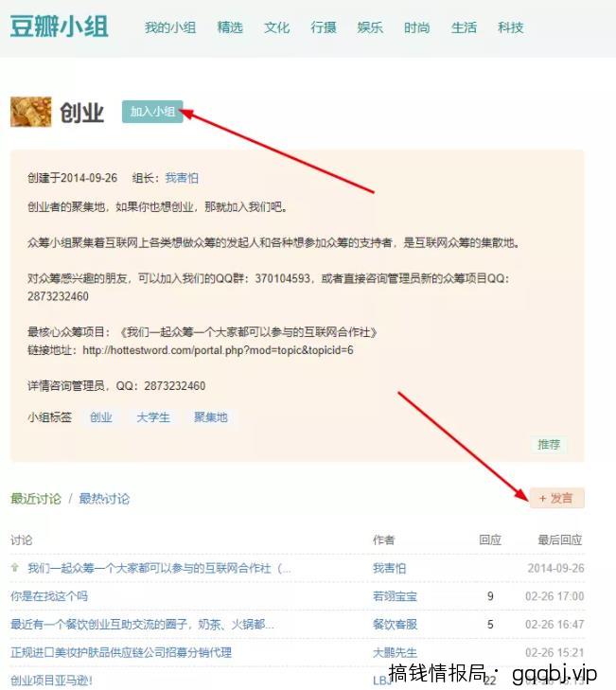Click the 加入小组 button
The width and height of the screenshot is (616, 690).
[x=152, y=112]
